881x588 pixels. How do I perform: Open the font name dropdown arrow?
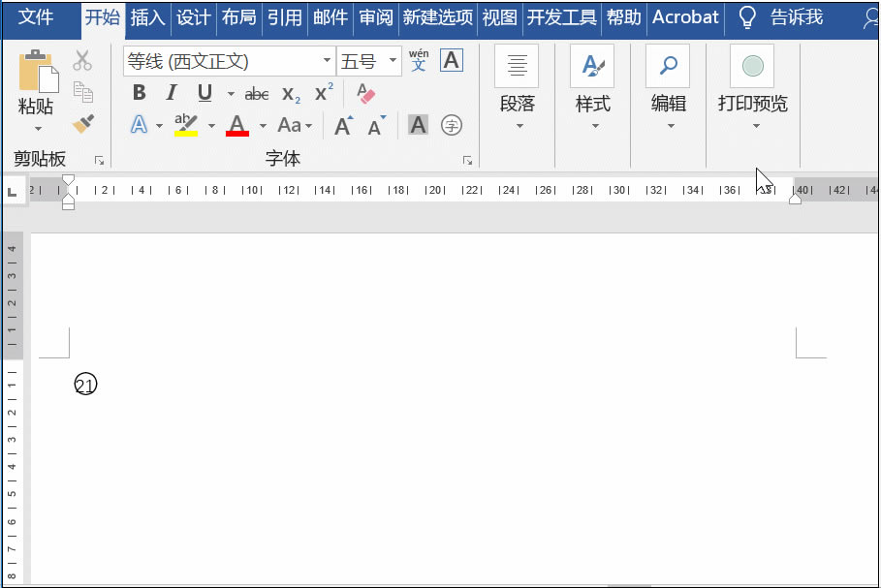pos(327,60)
